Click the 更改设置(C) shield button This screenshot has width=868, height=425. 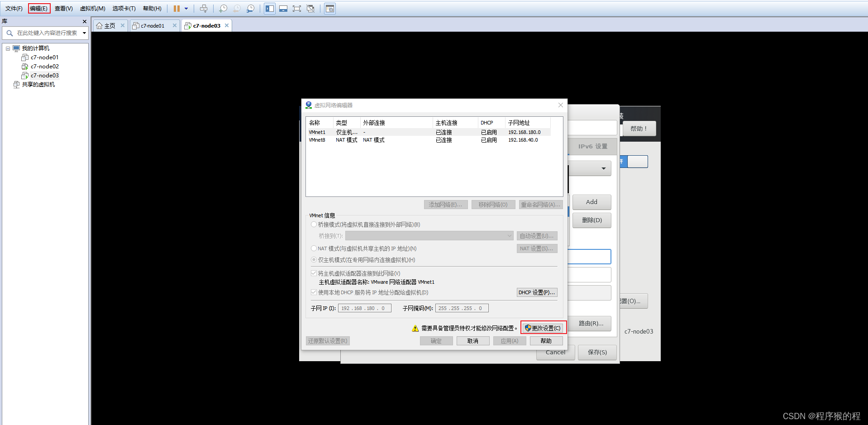tap(543, 328)
